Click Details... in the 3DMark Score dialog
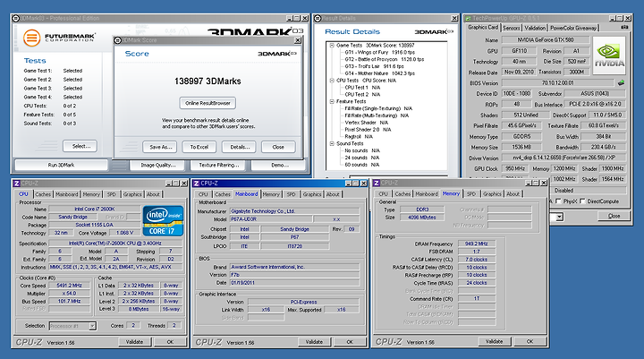Image resolution: width=644 pixels, height=359 pixels. coord(239,147)
